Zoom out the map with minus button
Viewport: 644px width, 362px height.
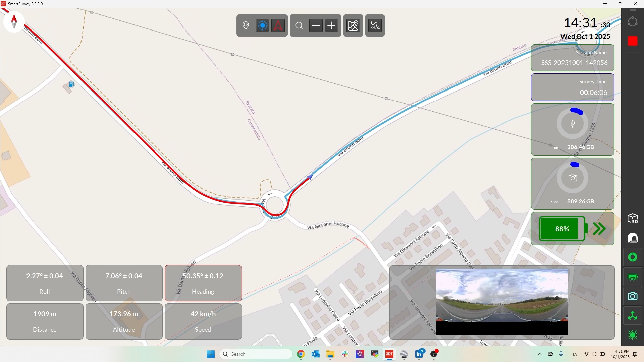tap(316, 26)
